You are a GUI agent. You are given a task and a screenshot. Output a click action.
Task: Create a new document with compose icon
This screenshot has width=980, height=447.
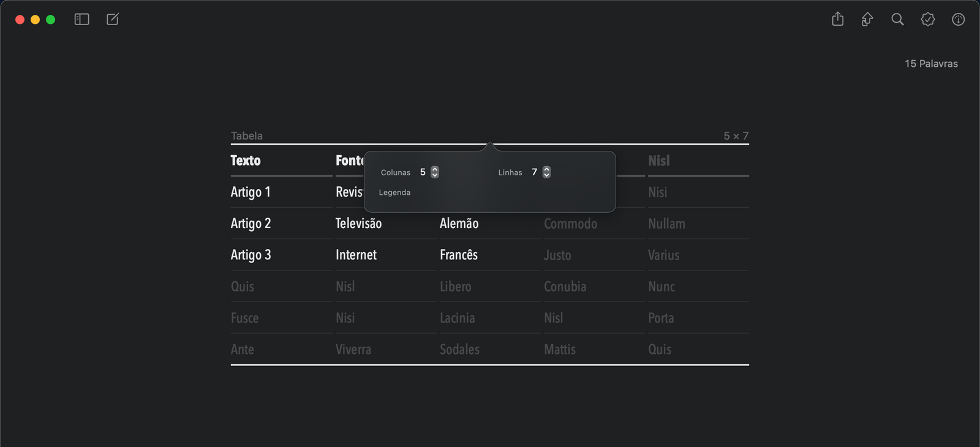(113, 20)
